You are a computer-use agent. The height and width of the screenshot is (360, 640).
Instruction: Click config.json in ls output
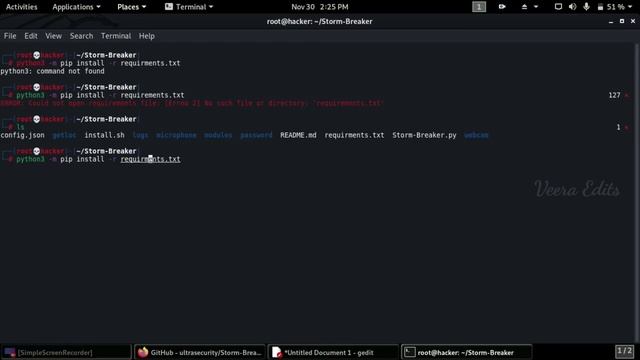pyautogui.click(x=22, y=135)
